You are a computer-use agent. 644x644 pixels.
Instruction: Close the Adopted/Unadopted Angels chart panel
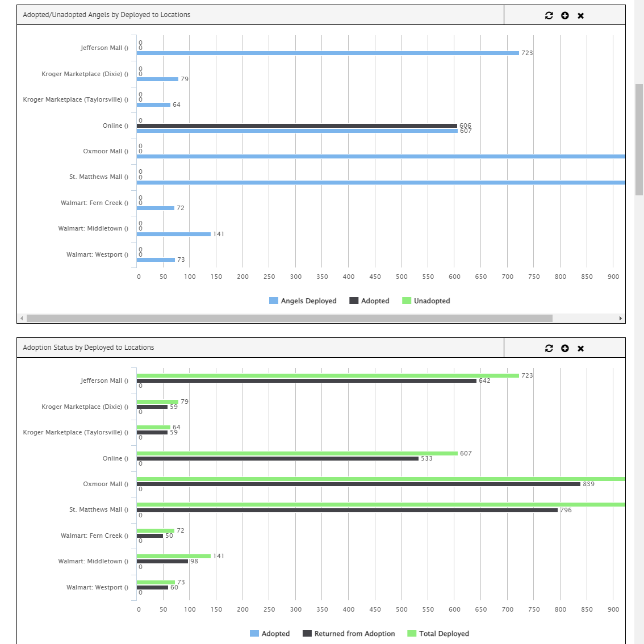coord(580,15)
